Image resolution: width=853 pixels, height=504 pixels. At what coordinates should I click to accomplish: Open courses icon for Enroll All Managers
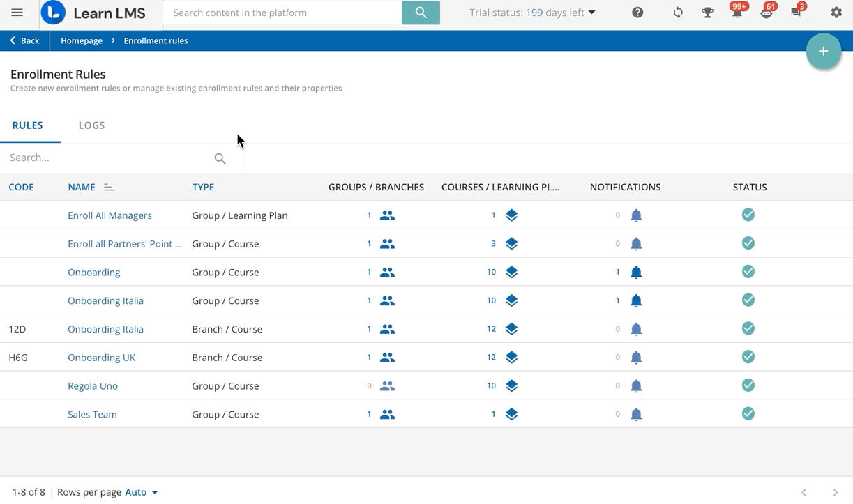click(x=511, y=215)
